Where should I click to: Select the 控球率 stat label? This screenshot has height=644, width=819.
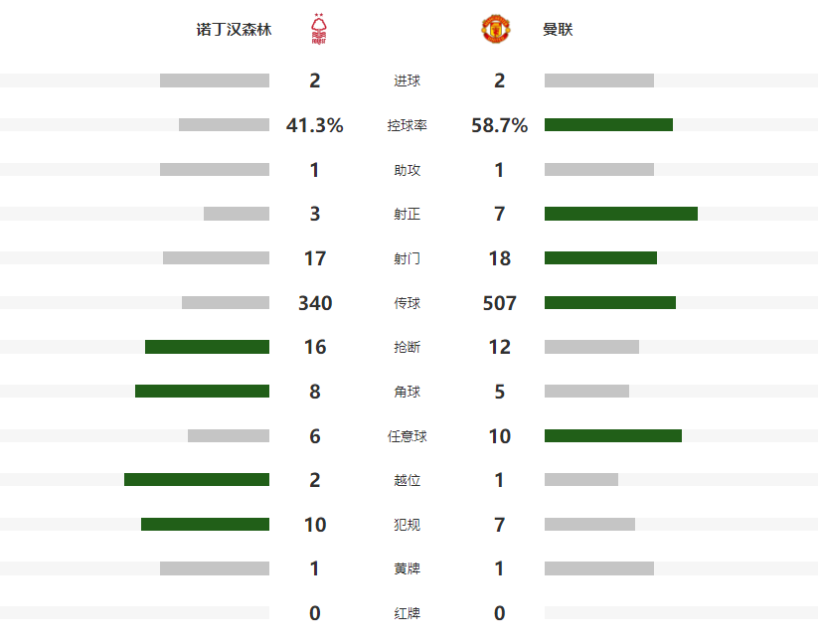tap(408, 126)
